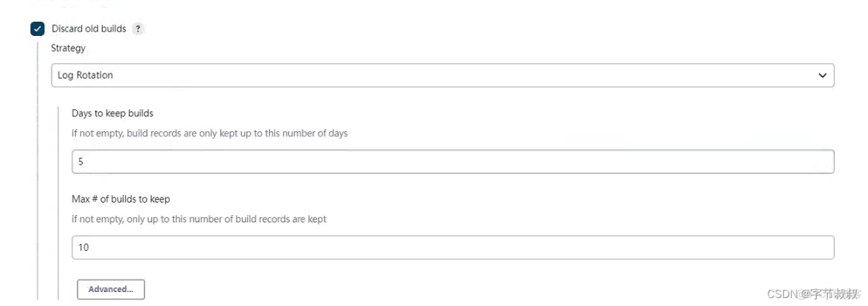Open the Strategy dropdown showing Log Rotation
Screen dimensions: 868x306
(442, 75)
